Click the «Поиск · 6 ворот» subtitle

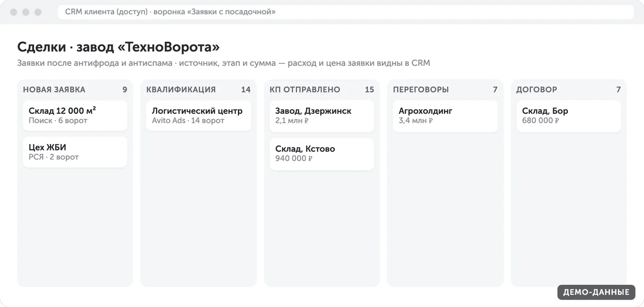58,121
